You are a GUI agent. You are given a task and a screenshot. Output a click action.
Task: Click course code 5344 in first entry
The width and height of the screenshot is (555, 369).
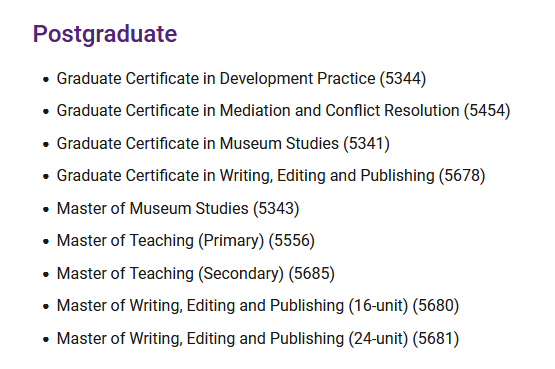[x=403, y=79]
